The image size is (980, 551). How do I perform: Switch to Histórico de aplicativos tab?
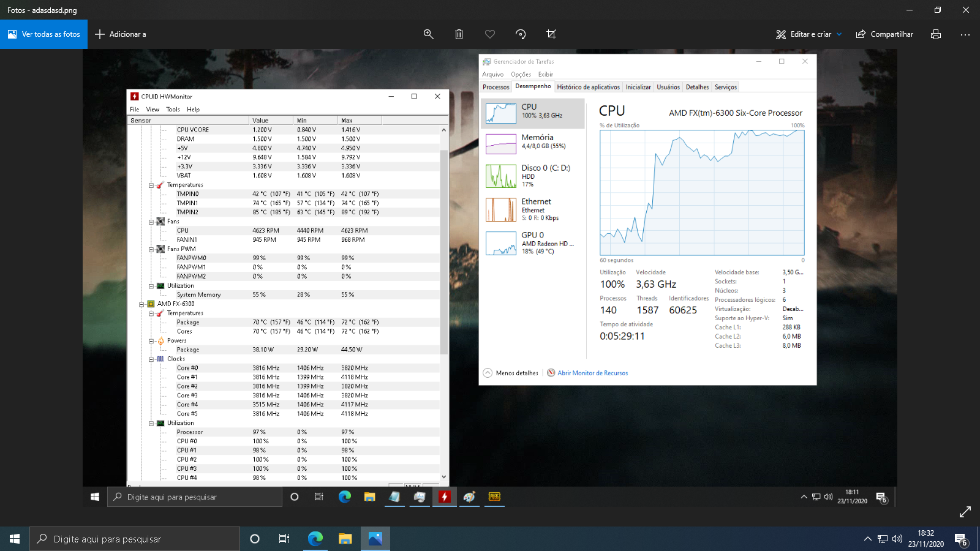588,87
